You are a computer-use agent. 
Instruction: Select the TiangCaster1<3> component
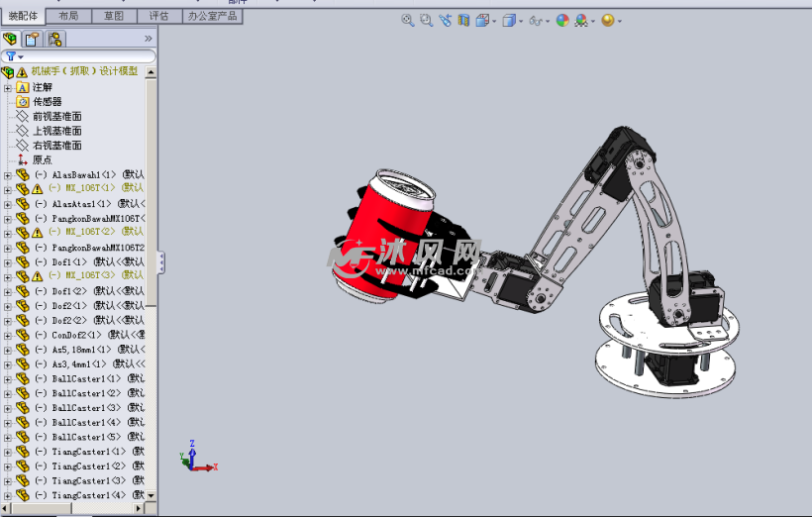[89, 480]
